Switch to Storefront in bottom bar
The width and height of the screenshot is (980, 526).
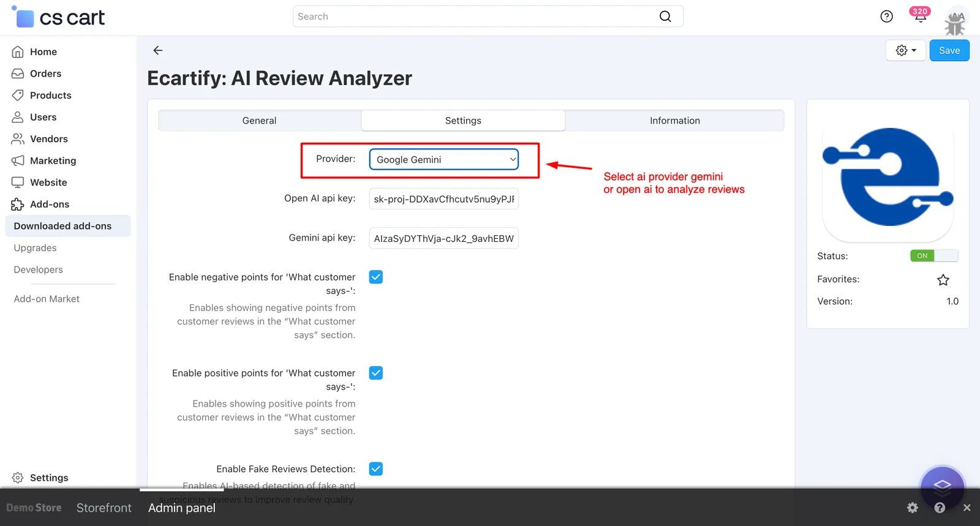pos(104,508)
